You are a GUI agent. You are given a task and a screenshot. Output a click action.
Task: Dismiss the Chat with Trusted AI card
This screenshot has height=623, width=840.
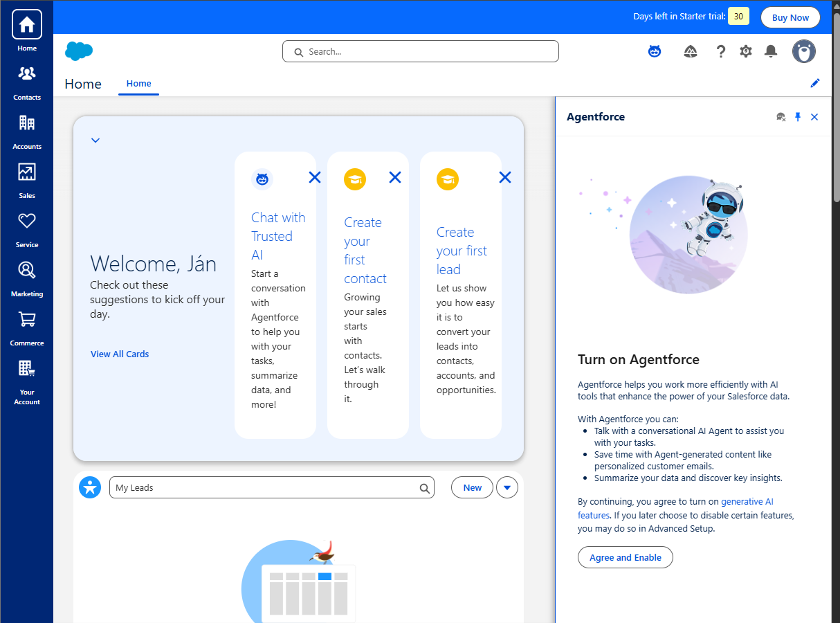pos(315,177)
